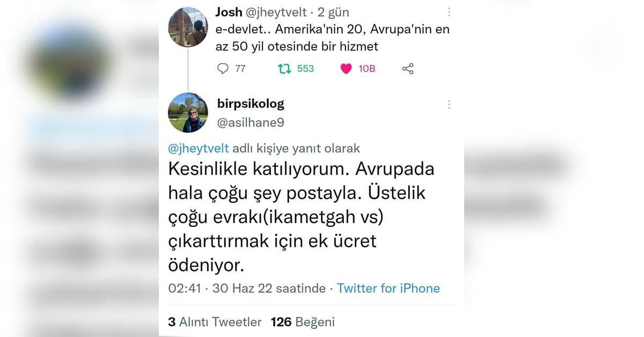Open the three-dot menu on birpsikolog's reply
Image resolution: width=644 pixels, height=337 pixels.
tap(449, 105)
